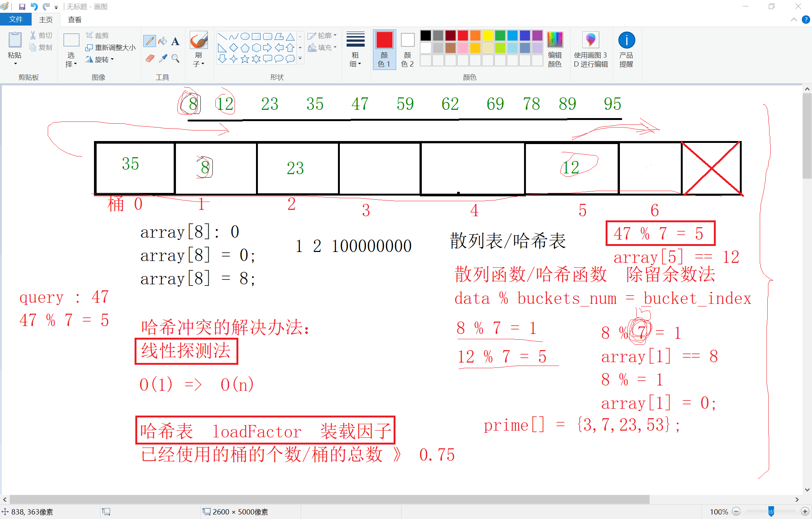Screen dimensions: 812x519
Task: Choose the Right arrow shape
Action: click(267, 48)
